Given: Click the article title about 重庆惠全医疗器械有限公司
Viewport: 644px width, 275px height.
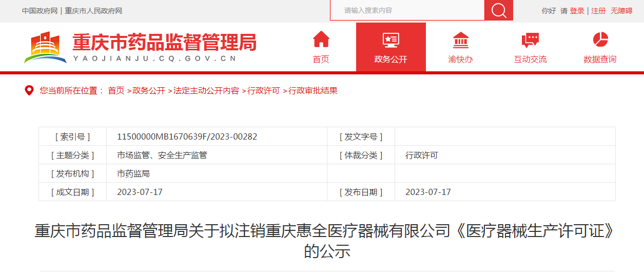Looking at the screenshot, I should click(x=327, y=241).
